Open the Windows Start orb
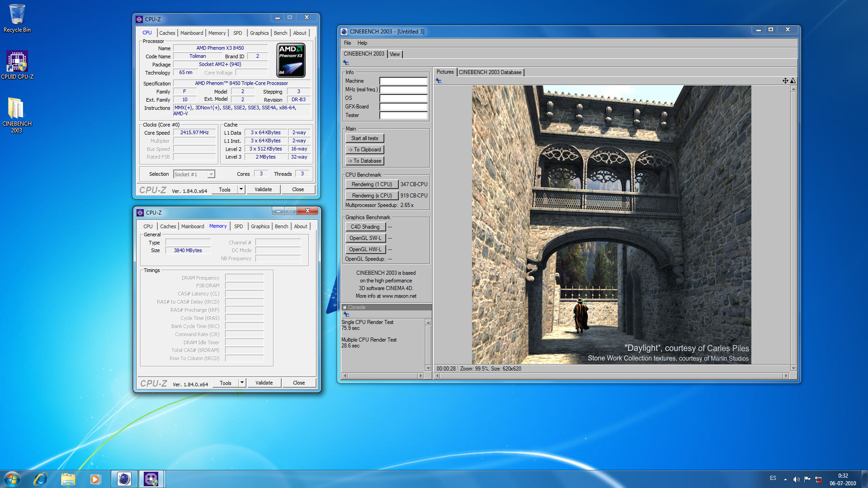Screen dimensions: 868x488 [12, 479]
